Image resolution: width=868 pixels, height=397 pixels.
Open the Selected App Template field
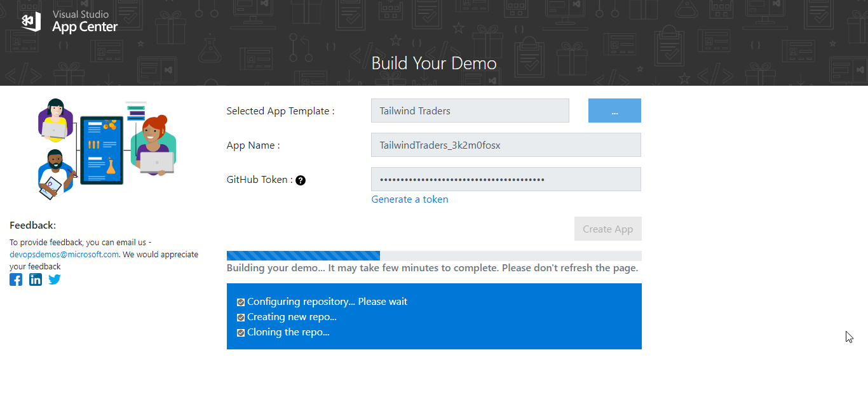point(470,111)
